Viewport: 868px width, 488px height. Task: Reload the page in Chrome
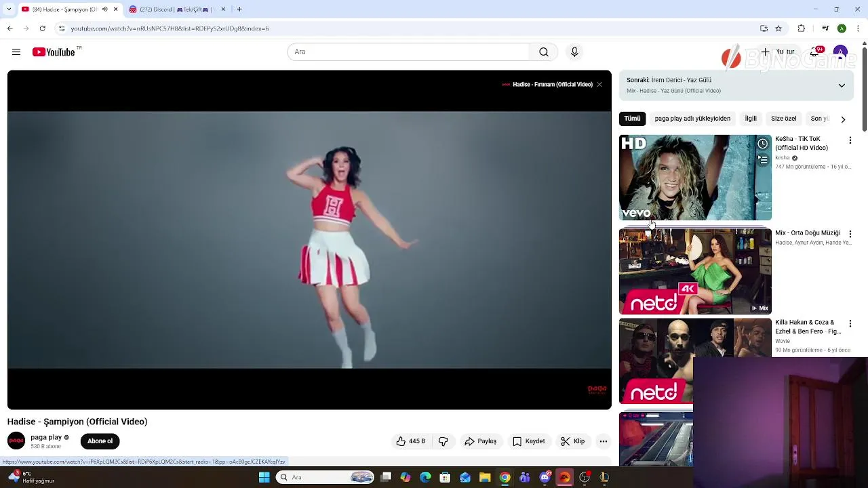pos(42,28)
